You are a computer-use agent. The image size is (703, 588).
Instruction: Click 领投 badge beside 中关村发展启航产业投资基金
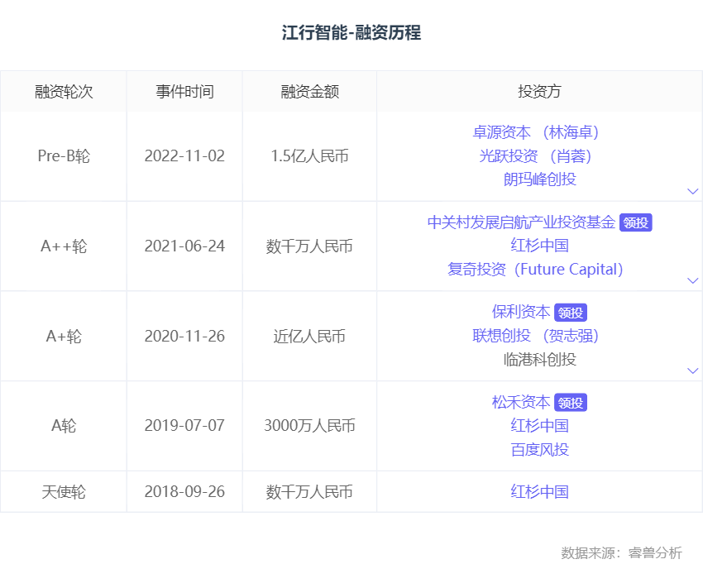click(x=636, y=222)
